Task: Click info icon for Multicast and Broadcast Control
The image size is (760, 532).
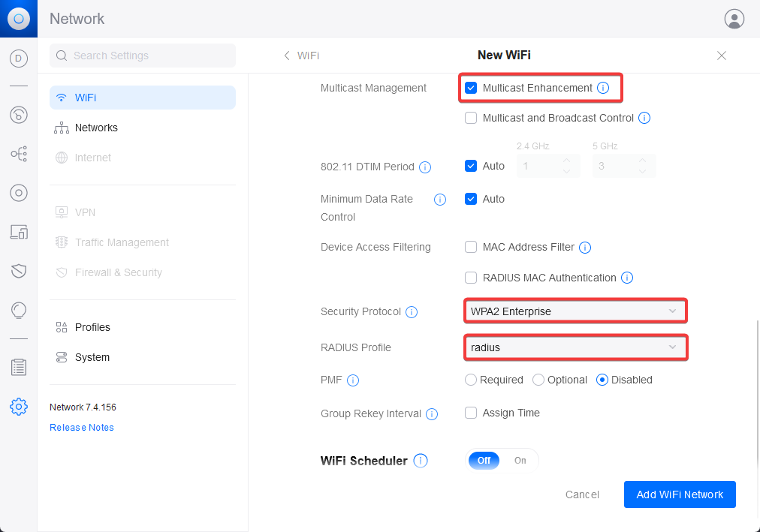Action: point(644,118)
